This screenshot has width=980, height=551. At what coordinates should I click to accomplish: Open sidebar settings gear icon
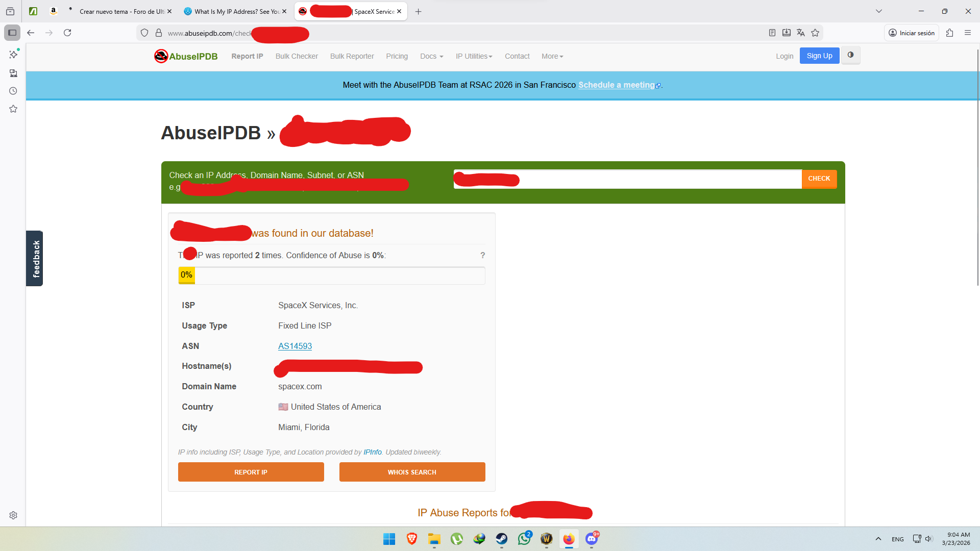(x=13, y=515)
